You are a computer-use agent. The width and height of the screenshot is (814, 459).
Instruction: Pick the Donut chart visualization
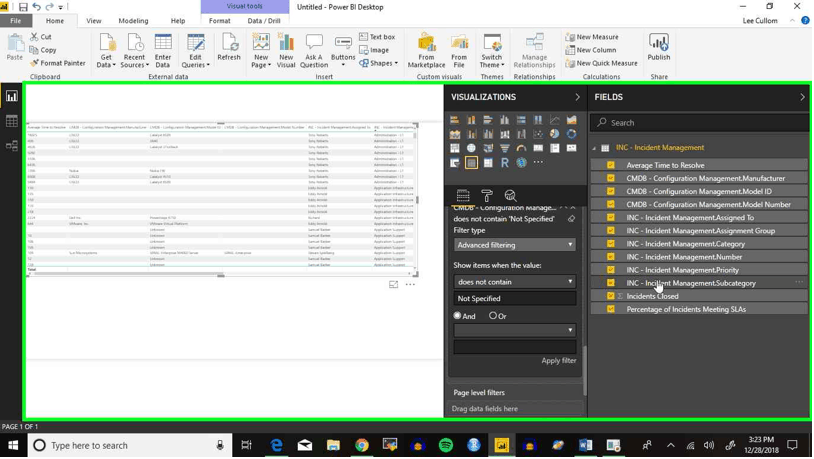click(x=571, y=134)
